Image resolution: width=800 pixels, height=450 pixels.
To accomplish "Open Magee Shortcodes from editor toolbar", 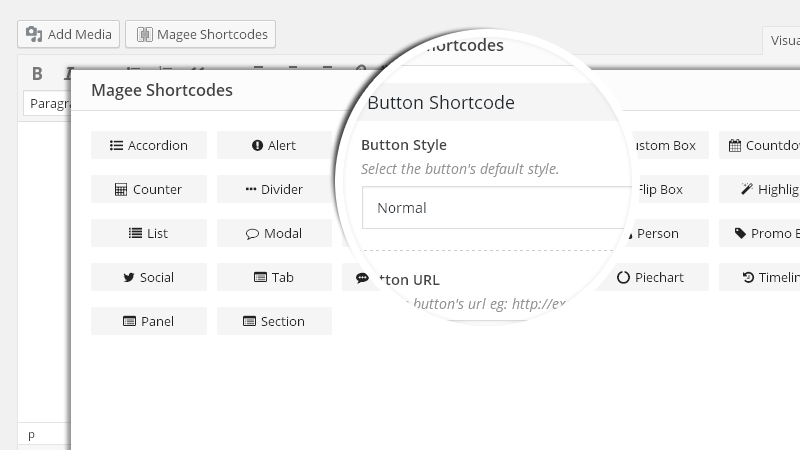I will pos(201,34).
